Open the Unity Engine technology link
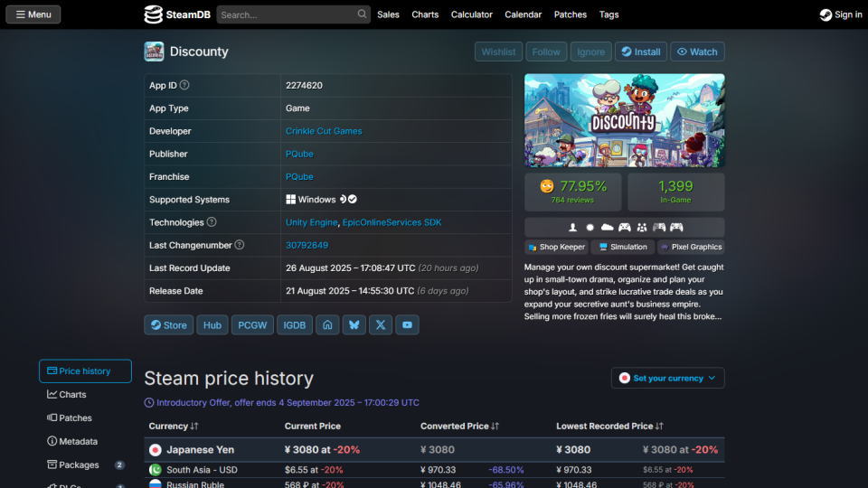The height and width of the screenshot is (488, 868). point(311,222)
